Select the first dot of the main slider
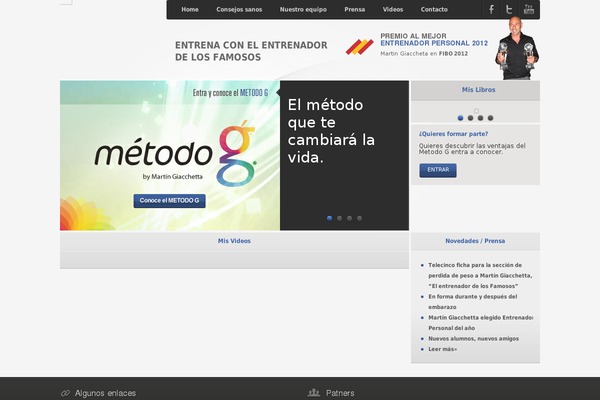Screen dimensions: 600x400 [x=329, y=218]
